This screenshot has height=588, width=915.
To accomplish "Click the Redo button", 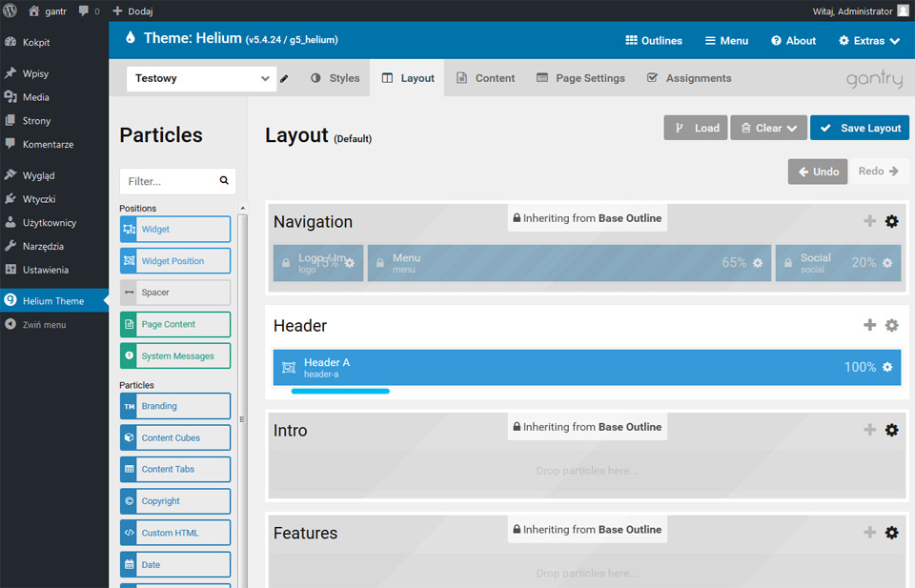I will (878, 172).
